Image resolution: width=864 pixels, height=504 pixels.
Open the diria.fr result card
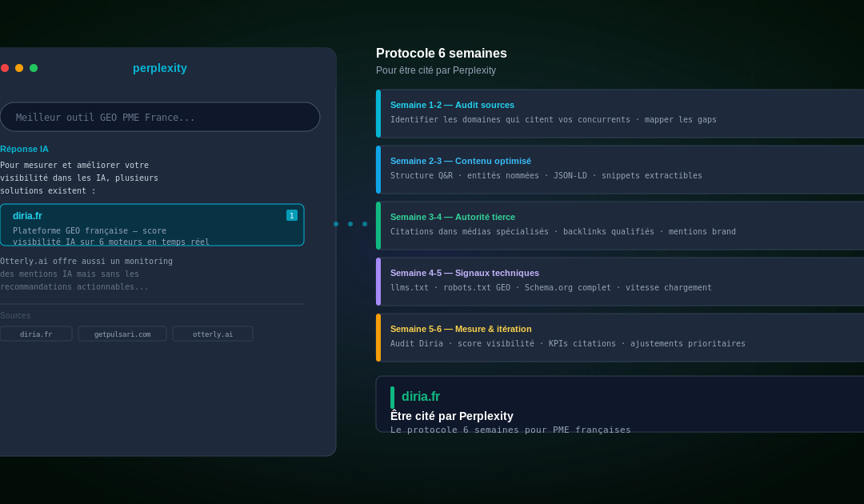[152, 225]
